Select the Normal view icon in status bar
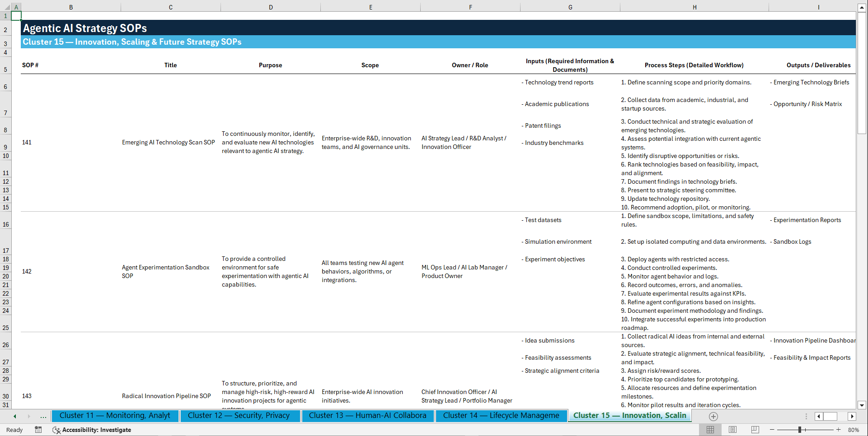The width and height of the screenshot is (868, 436). 710,430
